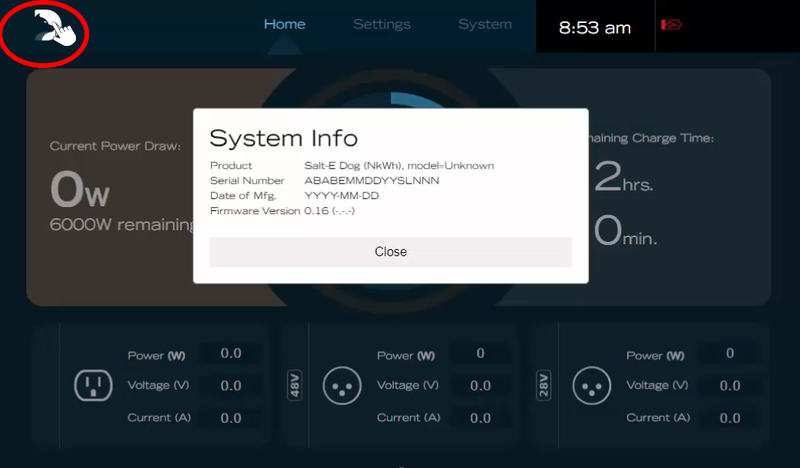Click the 28V connector port icon
The width and height of the screenshot is (800, 468).
589,385
